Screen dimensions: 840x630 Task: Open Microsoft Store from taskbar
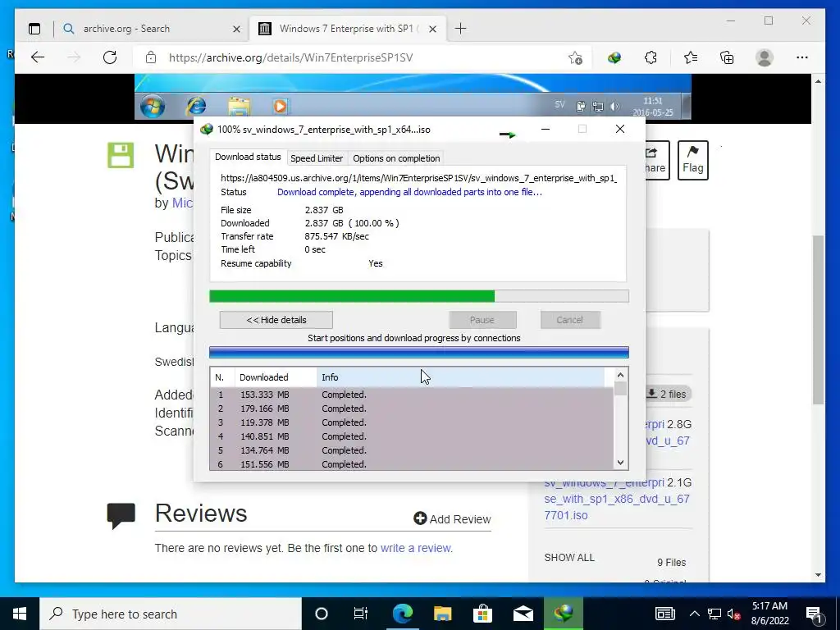click(x=482, y=614)
